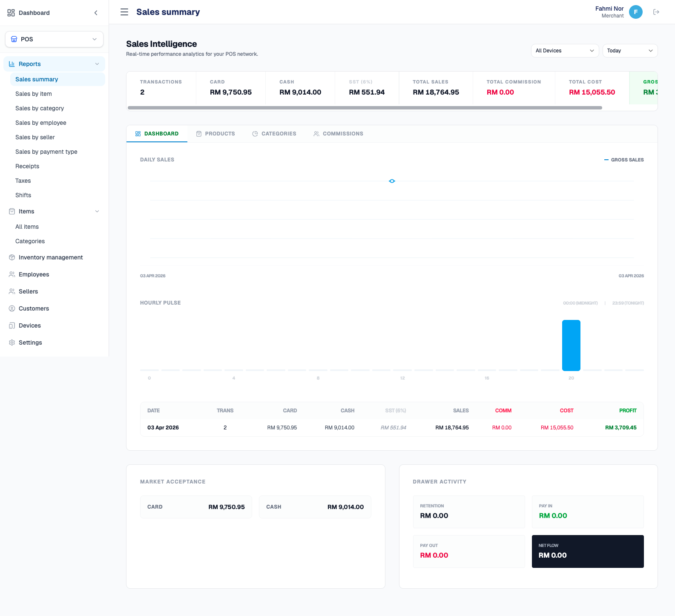Screen dimensions: 675x616
Task: Switch to the Categories tab
Action: point(274,134)
